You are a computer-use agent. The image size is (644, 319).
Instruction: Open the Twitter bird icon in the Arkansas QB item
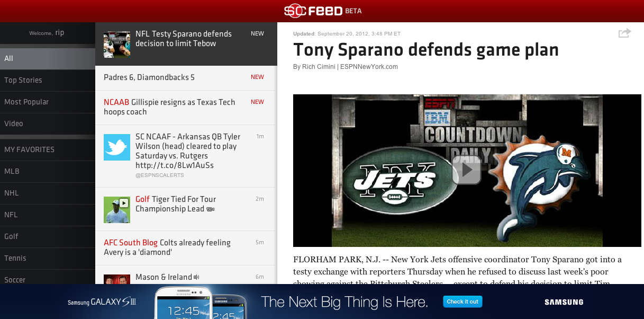click(117, 147)
